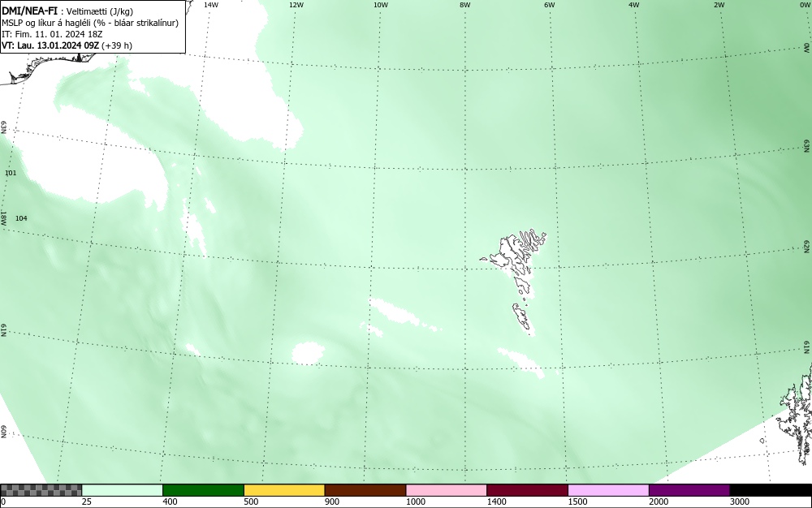The width and height of the screenshot is (812, 508).
Task: Click the DMI/NEA-FI title text
Action: [x=29, y=11]
